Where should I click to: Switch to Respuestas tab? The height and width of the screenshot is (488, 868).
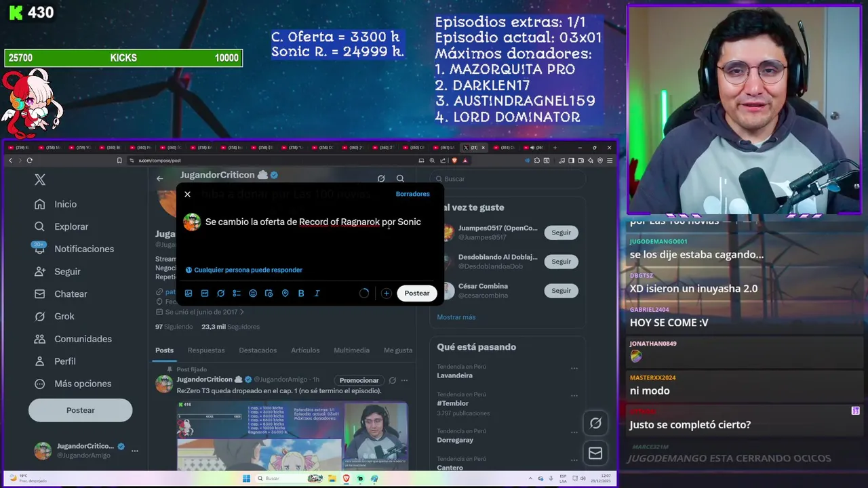click(x=206, y=350)
